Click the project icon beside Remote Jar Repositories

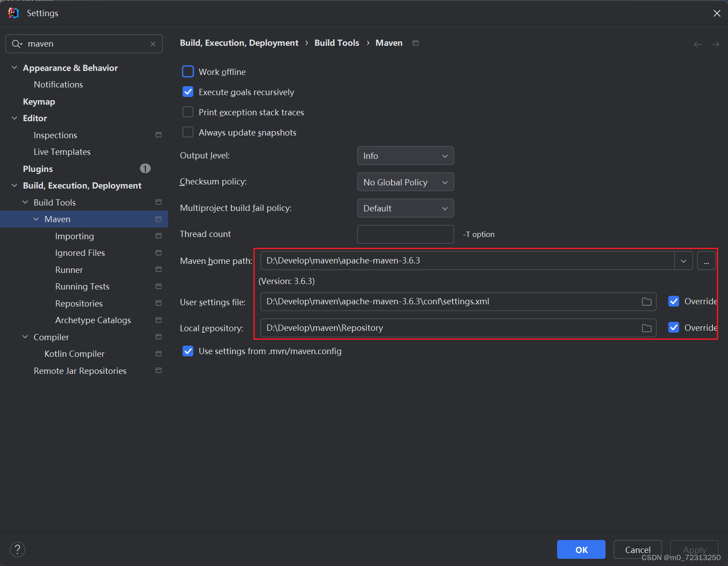158,370
